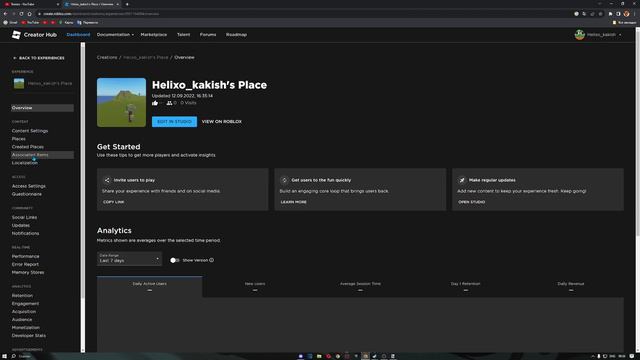Image resolution: width=640 pixels, height=360 pixels.
Task: Click the back arrow beside Back to Experiences
Action: click(15, 58)
